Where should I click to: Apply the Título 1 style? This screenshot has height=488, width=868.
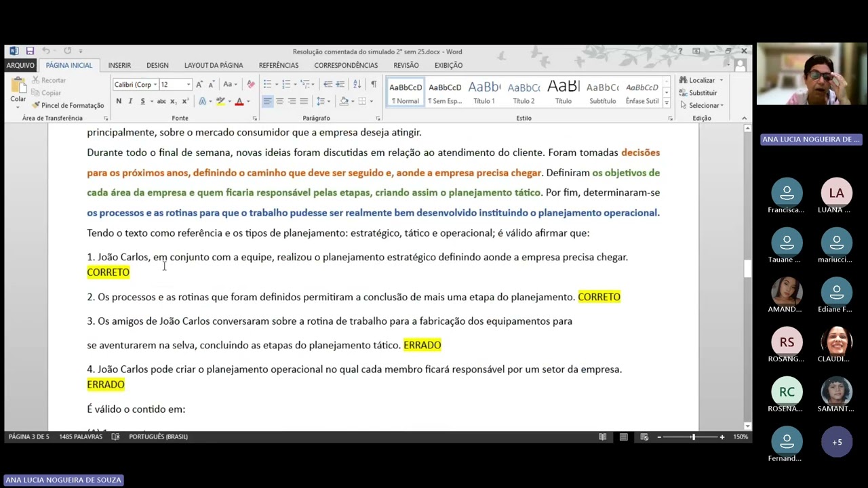[484, 93]
